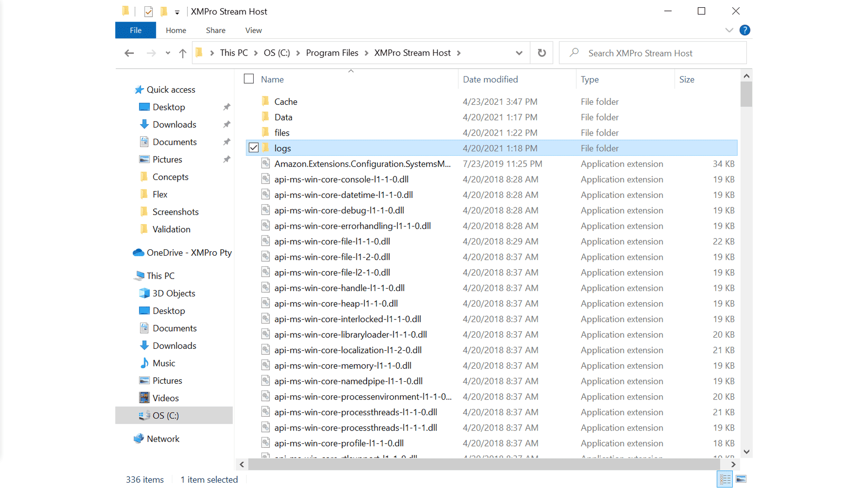Expand the Quick Access Toolbar customization menu

[x=178, y=11]
